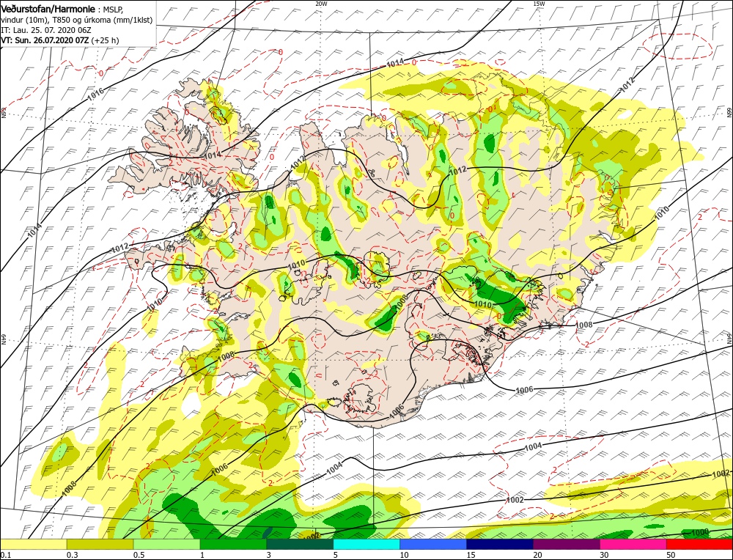Click the legend value "0.3"
The width and height of the screenshot is (733, 560).
tap(72, 555)
